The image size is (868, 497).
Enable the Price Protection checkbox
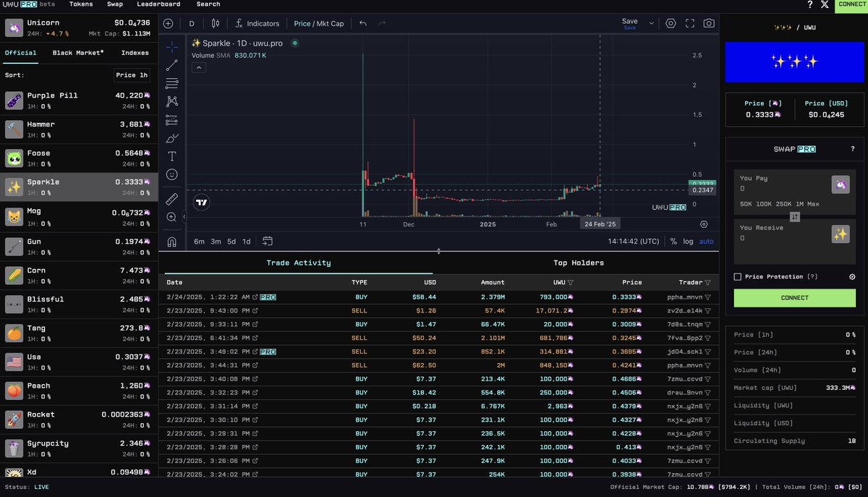(737, 276)
